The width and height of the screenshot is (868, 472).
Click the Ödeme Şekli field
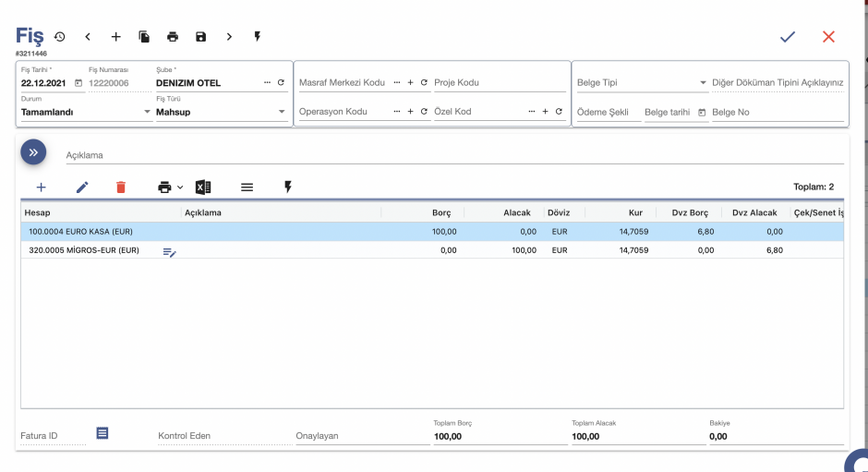tap(609, 112)
